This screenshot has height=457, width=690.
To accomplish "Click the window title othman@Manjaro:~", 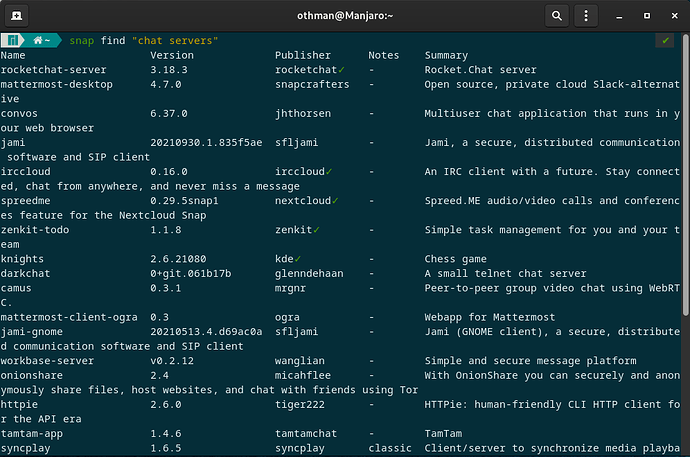I will [x=345, y=16].
